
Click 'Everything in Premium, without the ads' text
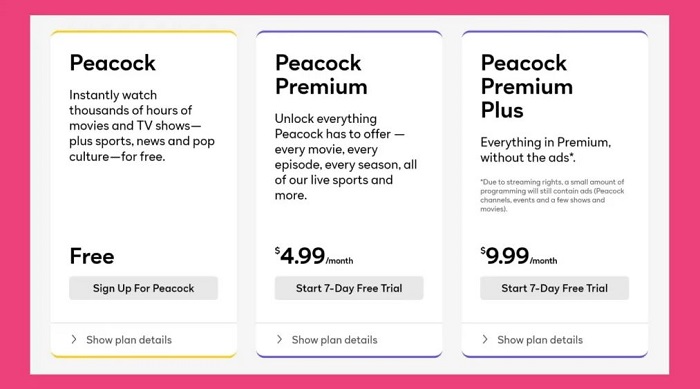pos(546,150)
